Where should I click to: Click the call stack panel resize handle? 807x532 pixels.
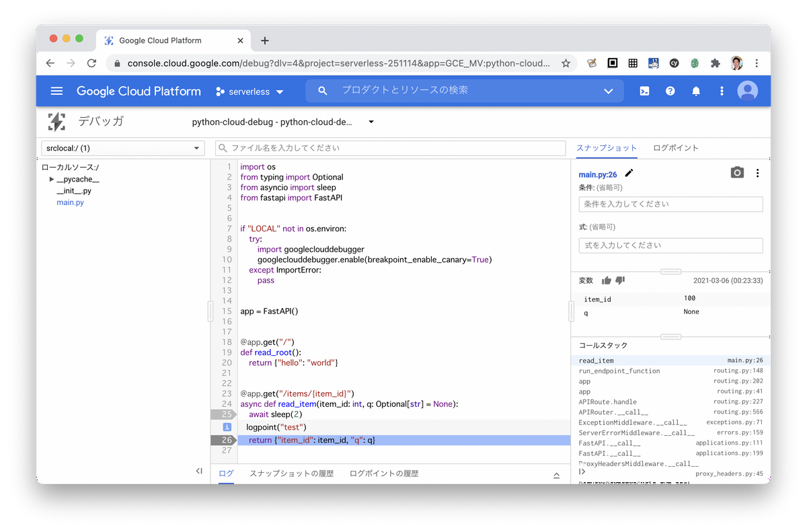pos(670,337)
